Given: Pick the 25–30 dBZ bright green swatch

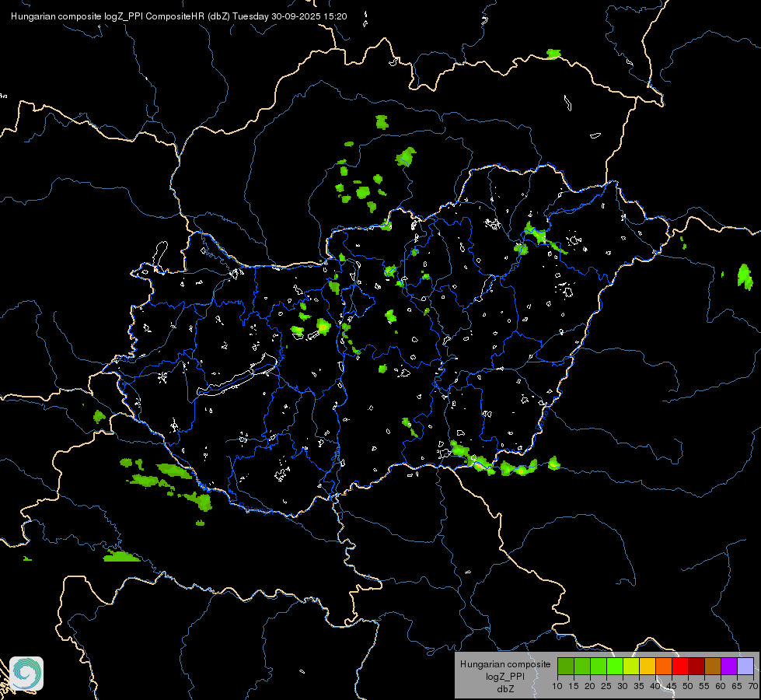Looking at the screenshot, I should 614,666.
